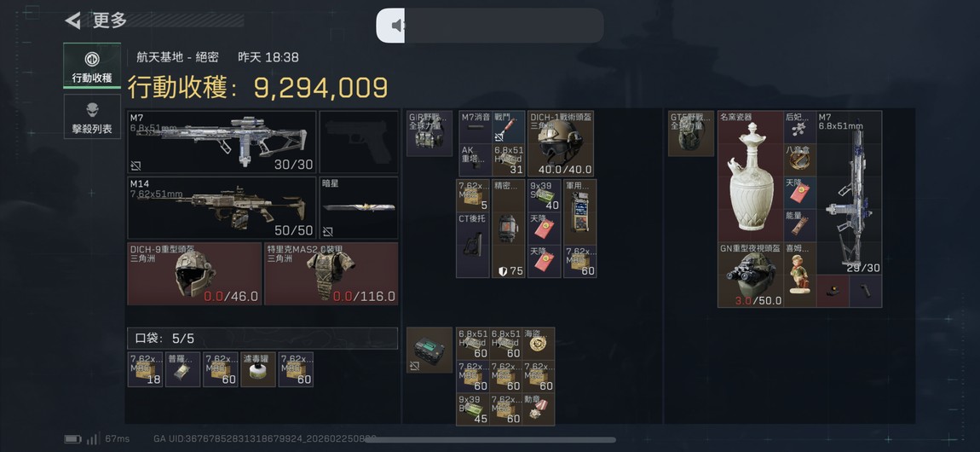Click the 暗星 knife item
Screen dimensions: 980x452
click(x=359, y=207)
